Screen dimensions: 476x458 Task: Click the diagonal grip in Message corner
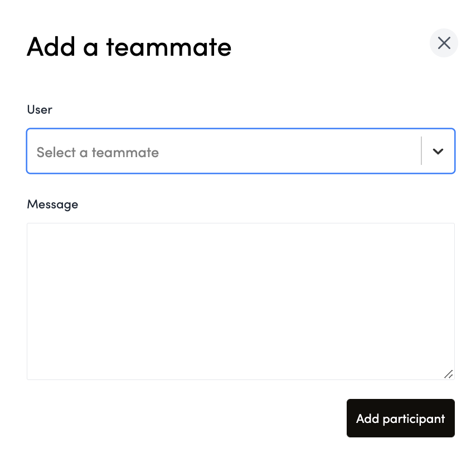pos(448,374)
